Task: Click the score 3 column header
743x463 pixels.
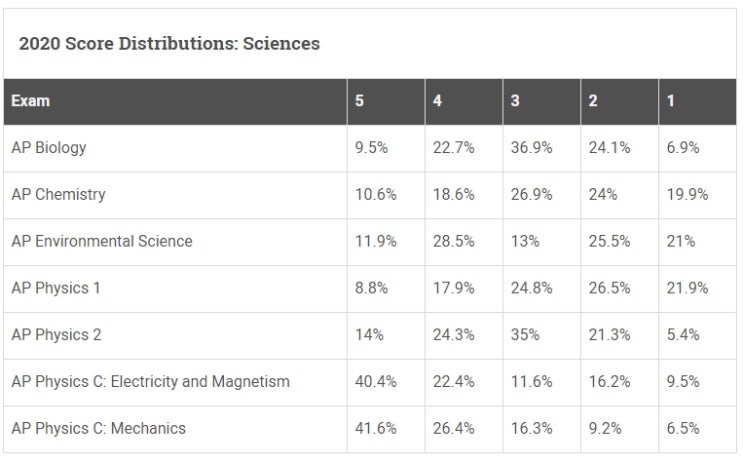Action: coord(515,101)
